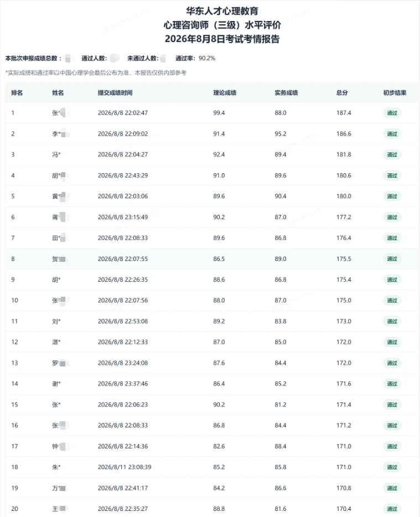Click the heading 心理咨询师（三级）水平评价

pos(222,25)
